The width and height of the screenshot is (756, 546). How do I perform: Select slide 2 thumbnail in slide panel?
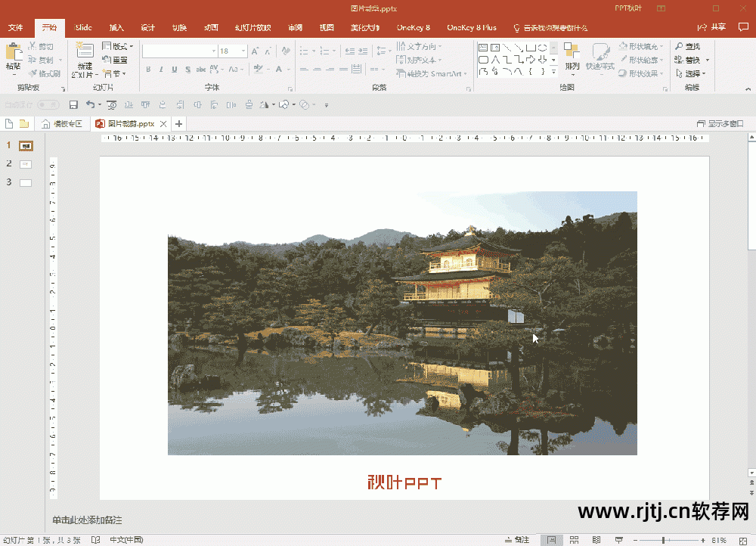coord(26,164)
